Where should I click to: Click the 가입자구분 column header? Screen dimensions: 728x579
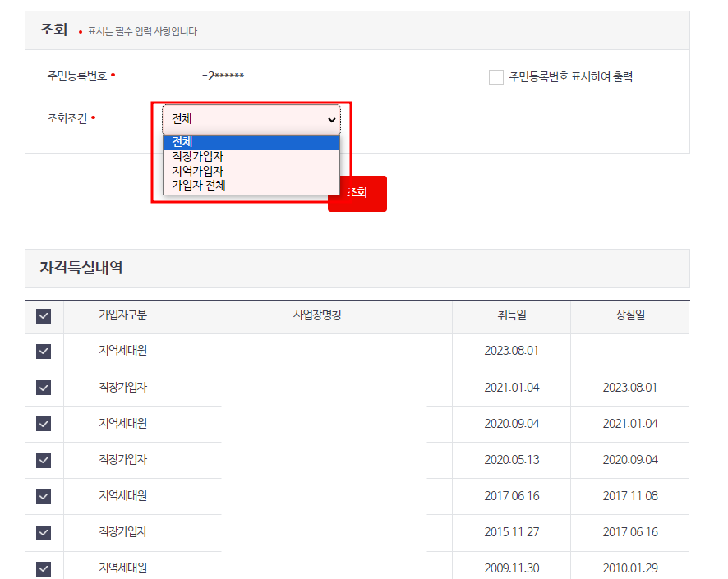pos(122,315)
